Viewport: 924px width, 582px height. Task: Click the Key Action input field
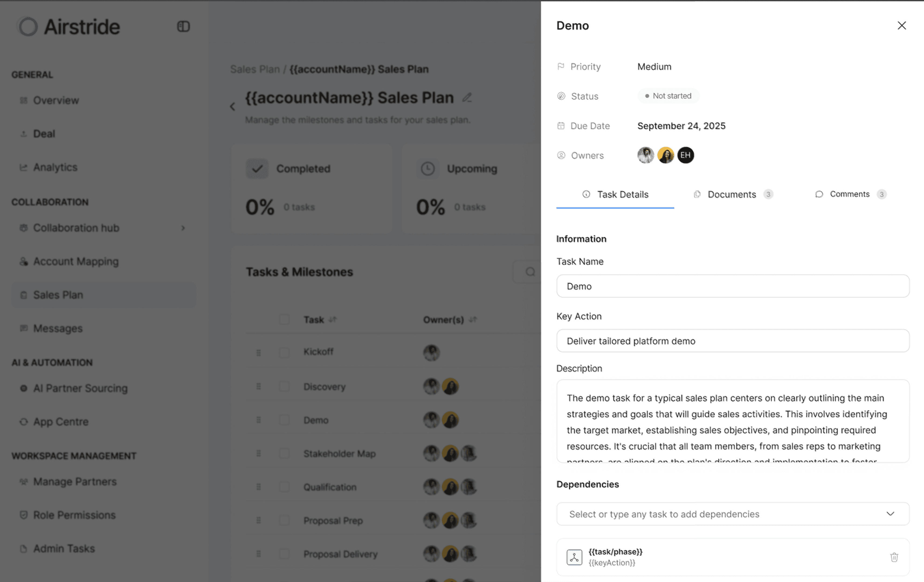(x=733, y=341)
